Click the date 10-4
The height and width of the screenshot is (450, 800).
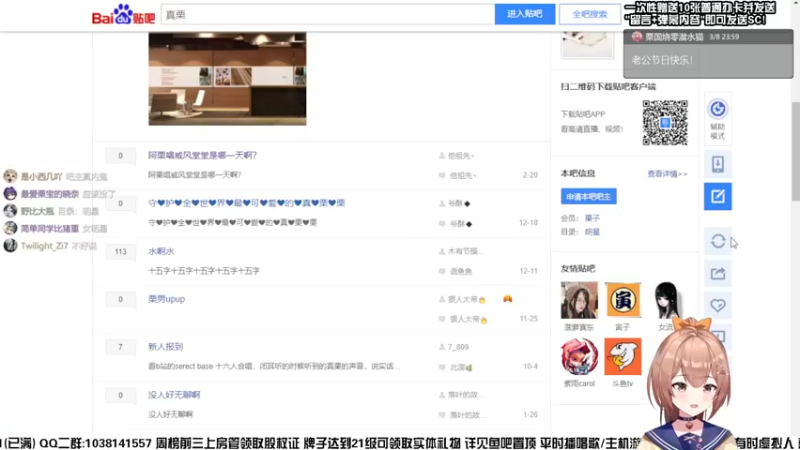coord(531,366)
